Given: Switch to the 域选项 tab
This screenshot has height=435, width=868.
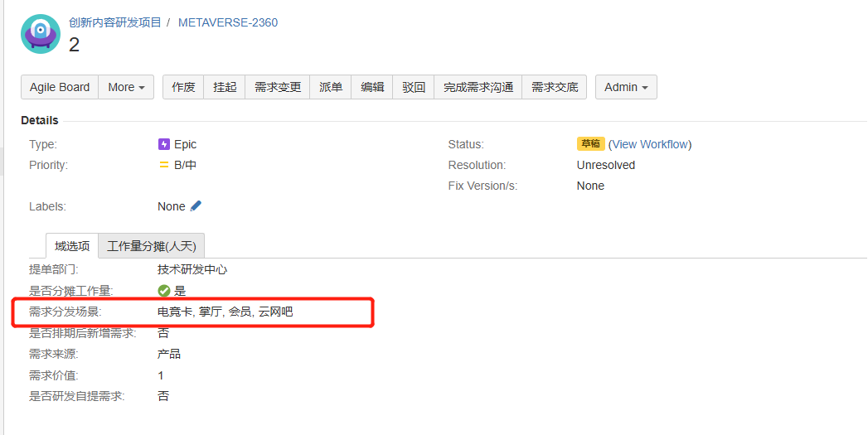Looking at the screenshot, I should click(x=72, y=246).
